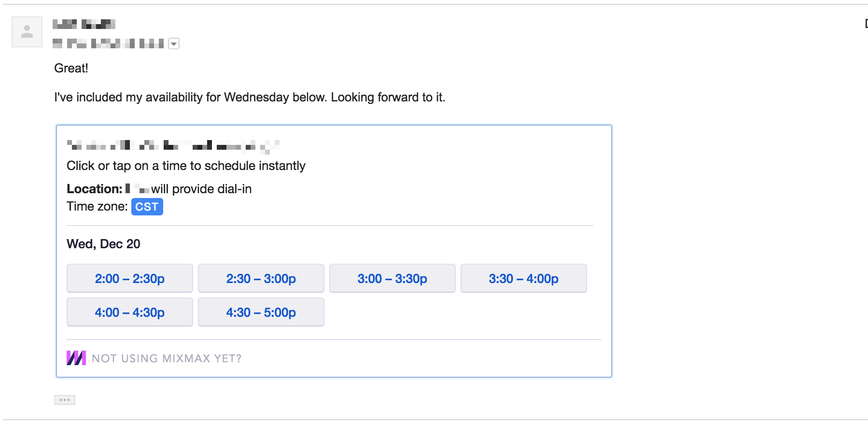Click the sender avatar placeholder icon
The width and height of the screenshot is (868, 425).
[x=27, y=32]
